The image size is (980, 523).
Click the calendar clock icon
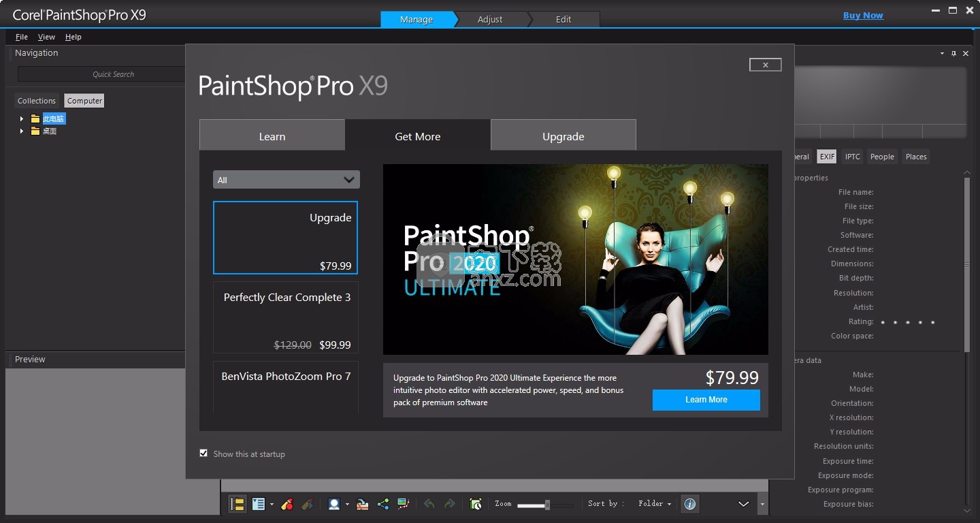pyautogui.click(x=476, y=504)
